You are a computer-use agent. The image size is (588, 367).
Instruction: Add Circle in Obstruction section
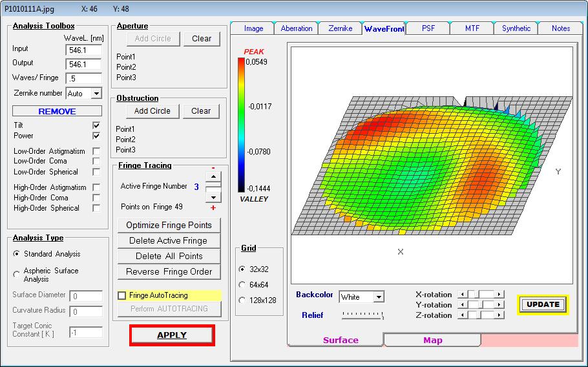click(152, 111)
